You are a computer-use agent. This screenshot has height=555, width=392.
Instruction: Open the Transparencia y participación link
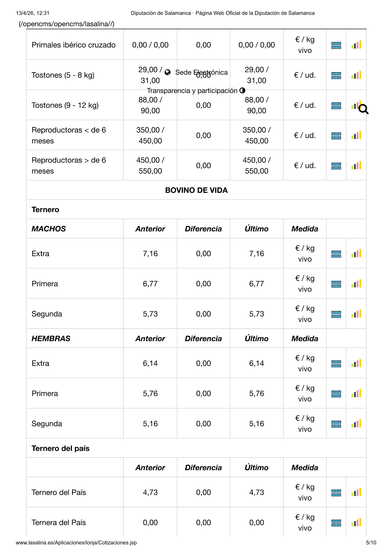point(192,91)
